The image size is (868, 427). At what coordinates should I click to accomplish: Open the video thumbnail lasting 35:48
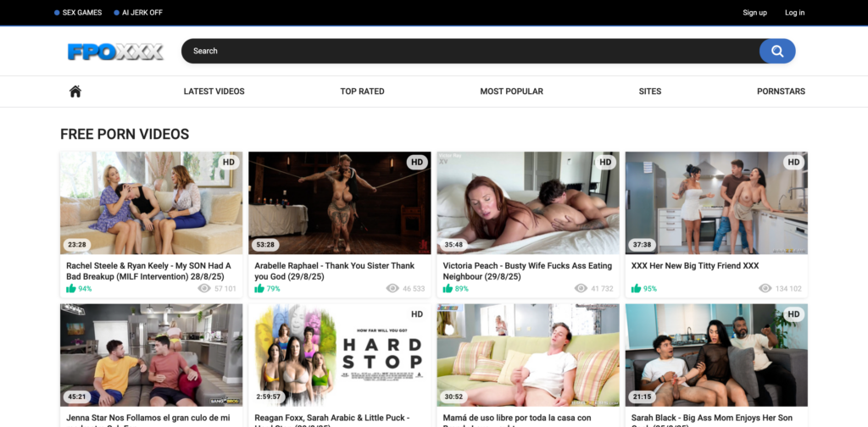[x=528, y=203]
